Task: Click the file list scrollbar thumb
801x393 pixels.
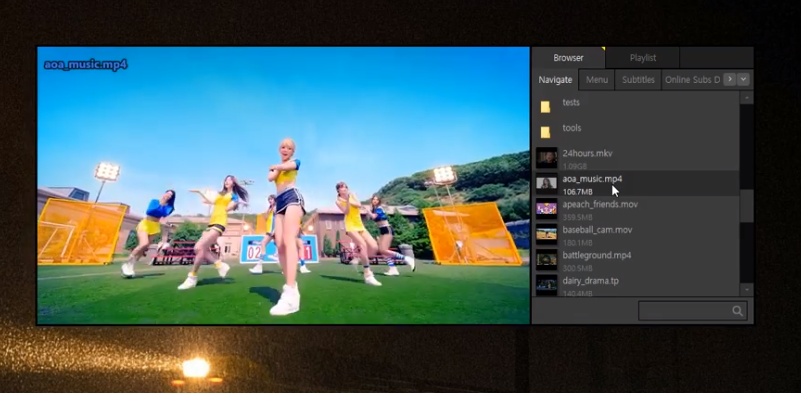Action: pos(746,205)
